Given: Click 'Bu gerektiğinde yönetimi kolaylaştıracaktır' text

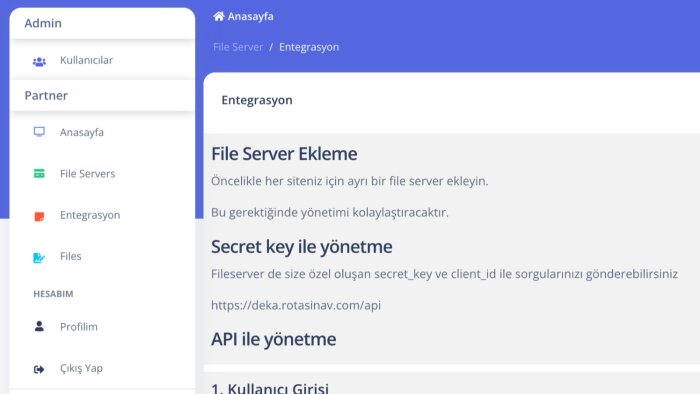Looking at the screenshot, I should [330, 212].
